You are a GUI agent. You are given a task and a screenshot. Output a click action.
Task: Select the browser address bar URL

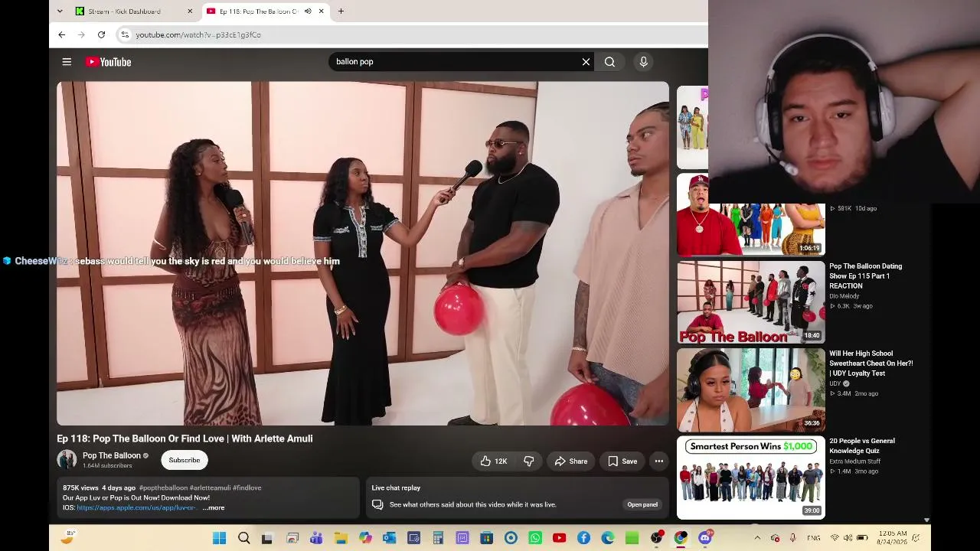click(x=198, y=34)
